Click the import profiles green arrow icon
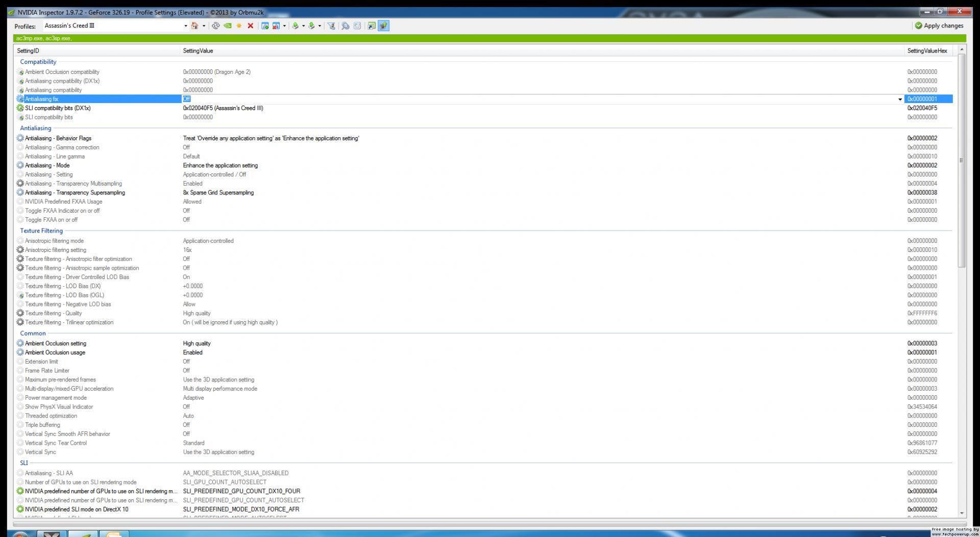Viewport: 980px width, 537px height. [x=311, y=25]
